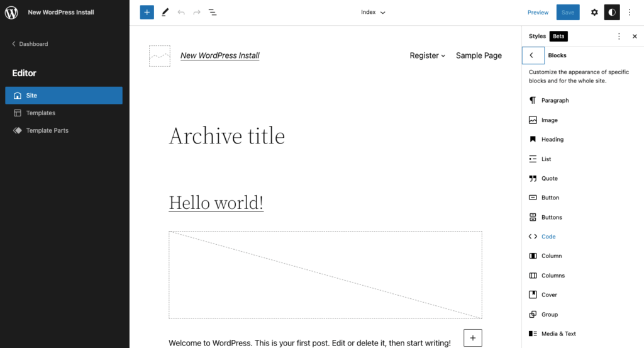644x348 pixels.
Task: Click the featured image placeholder
Action: (325, 275)
